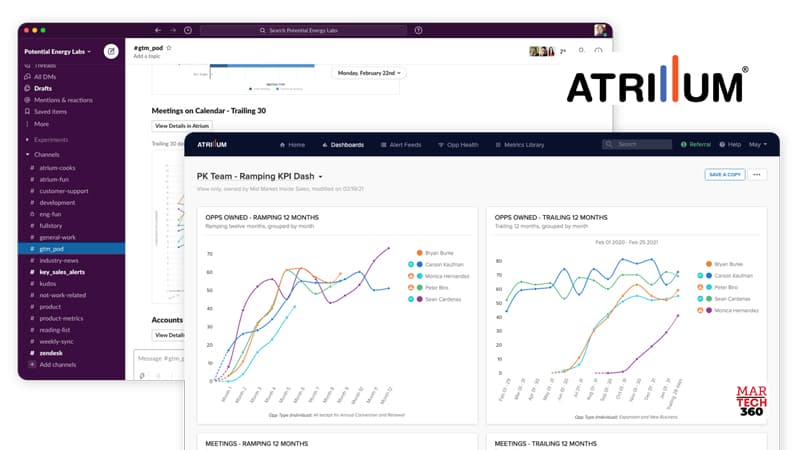Click the add people icon in the #gtm_pod header

point(581,51)
